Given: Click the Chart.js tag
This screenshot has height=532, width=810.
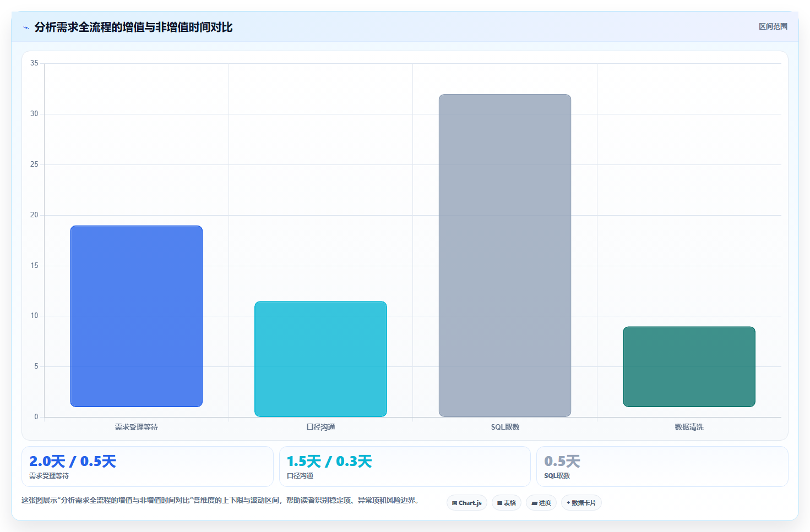Looking at the screenshot, I should (467, 503).
